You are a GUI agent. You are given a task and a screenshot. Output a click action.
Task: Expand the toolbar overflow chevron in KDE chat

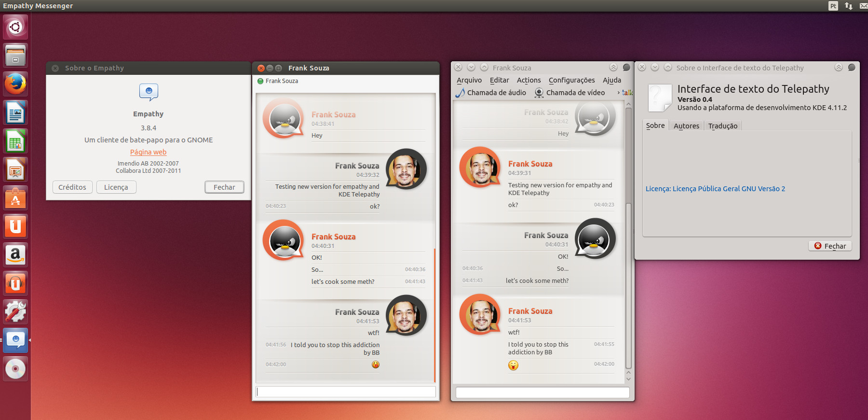(x=619, y=93)
